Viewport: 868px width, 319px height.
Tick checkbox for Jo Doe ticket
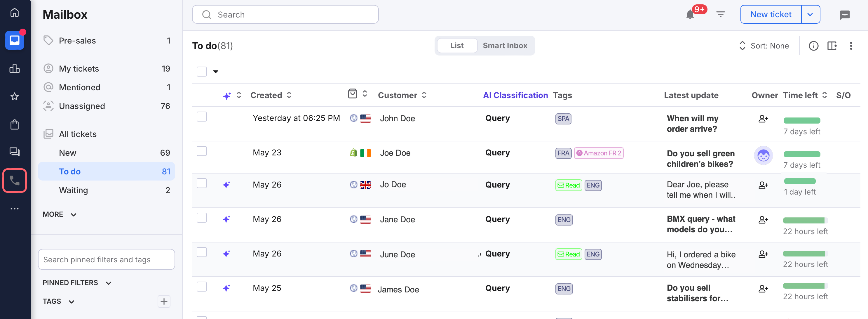click(x=201, y=183)
